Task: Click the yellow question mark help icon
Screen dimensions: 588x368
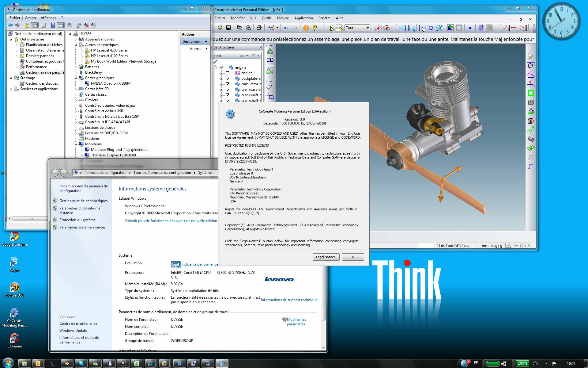Action: pyautogui.click(x=315, y=28)
